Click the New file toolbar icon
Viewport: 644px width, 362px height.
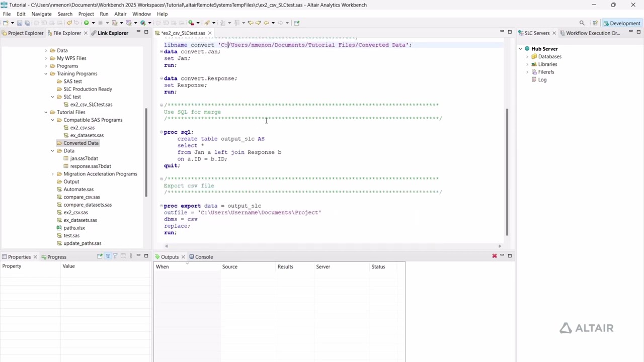6,23
